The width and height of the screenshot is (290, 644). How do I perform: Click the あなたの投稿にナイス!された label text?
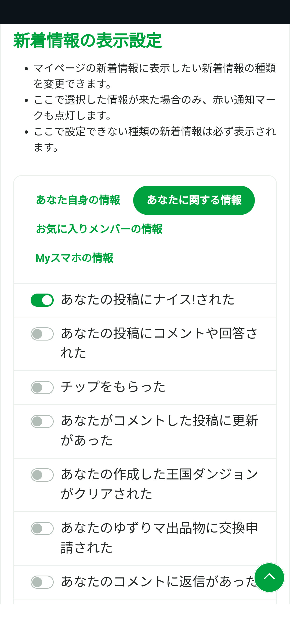pos(148,300)
